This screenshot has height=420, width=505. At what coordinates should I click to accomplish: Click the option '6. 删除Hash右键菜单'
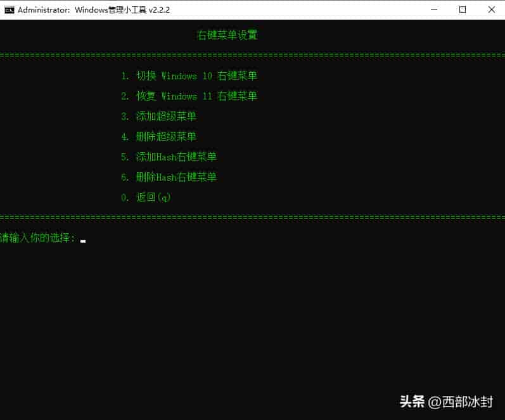click(169, 177)
